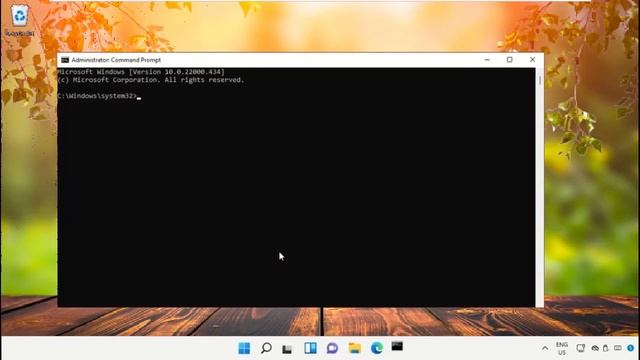Click the Command Prompt title bar icon

[x=65, y=60]
